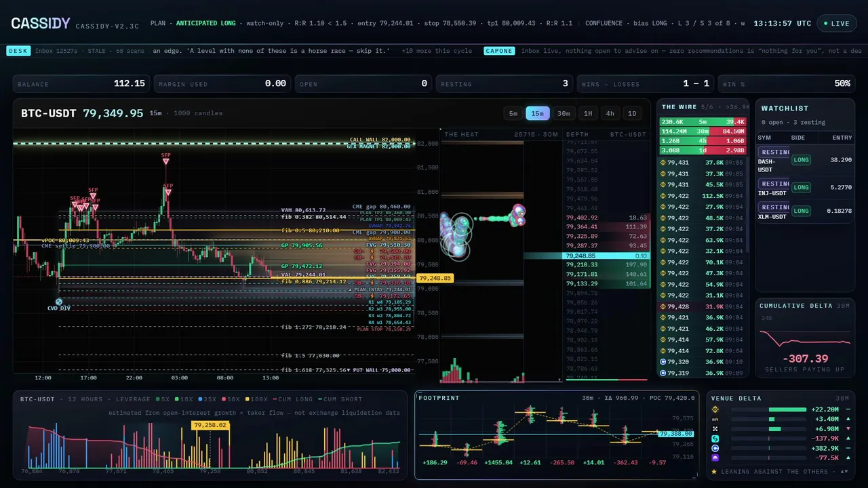The width and height of the screenshot is (868, 488).
Task: Select the 1D timeframe
Action: point(632,113)
